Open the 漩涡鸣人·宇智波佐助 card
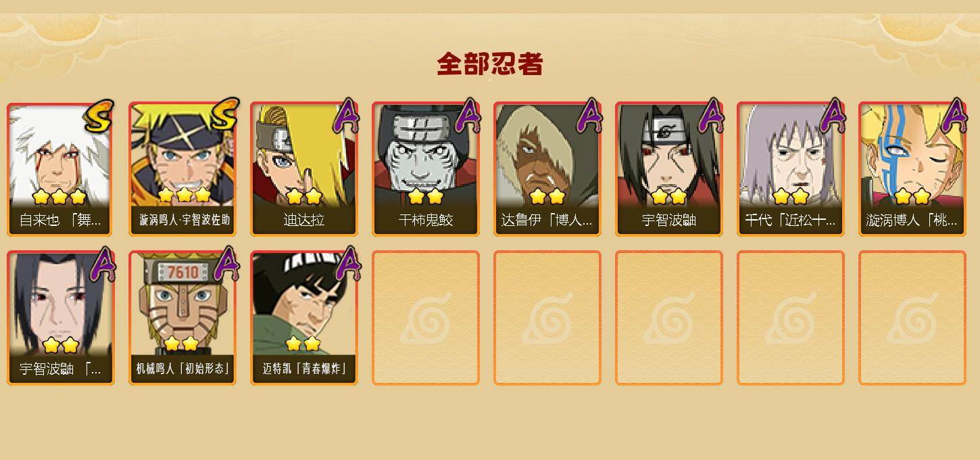This screenshot has width=980, height=460. [182, 169]
